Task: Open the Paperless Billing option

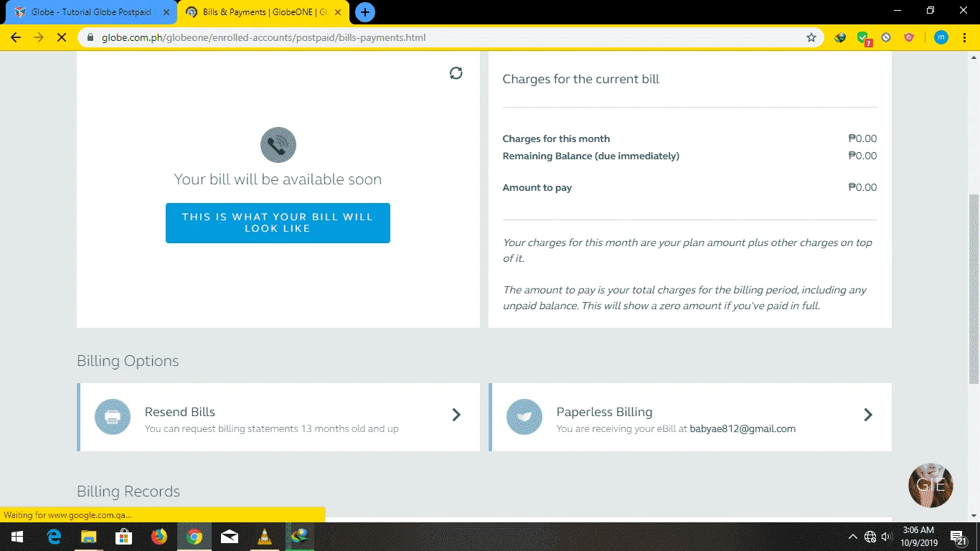Action: (x=690, y=417)
